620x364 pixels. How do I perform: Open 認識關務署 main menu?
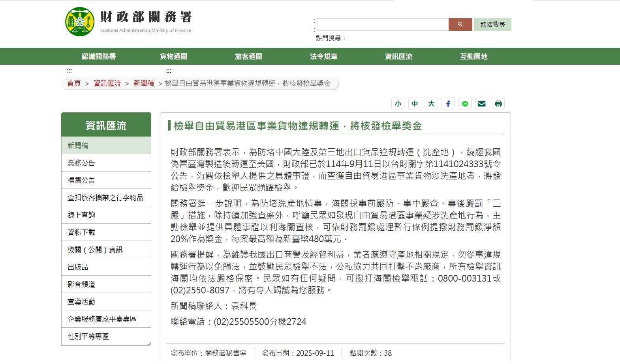tap(99, 56)
